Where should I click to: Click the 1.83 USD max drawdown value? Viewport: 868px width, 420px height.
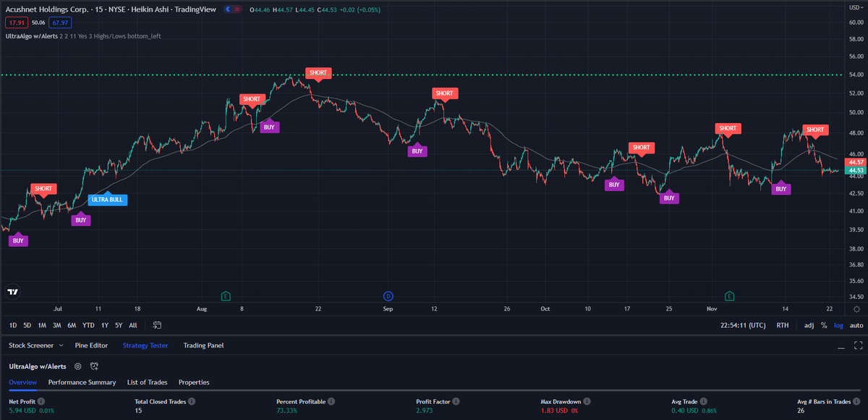[555, 411]
